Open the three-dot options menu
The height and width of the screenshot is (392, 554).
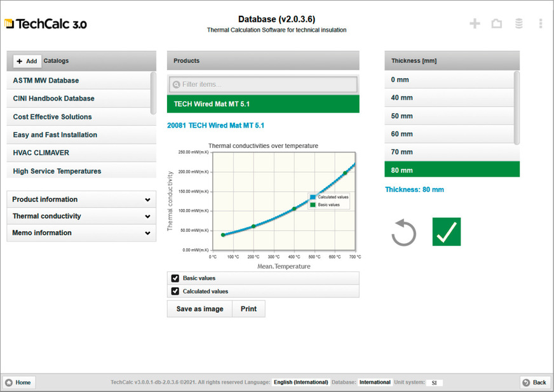pos(540,24)
